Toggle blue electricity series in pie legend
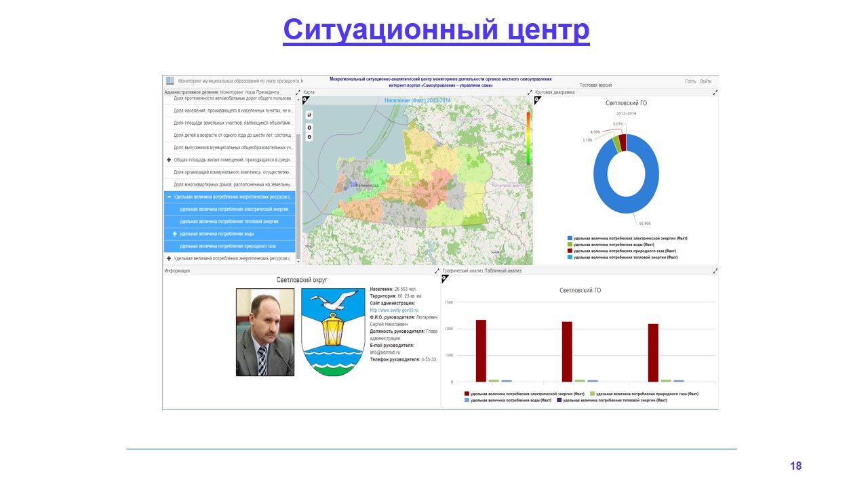 pos(627,238)
